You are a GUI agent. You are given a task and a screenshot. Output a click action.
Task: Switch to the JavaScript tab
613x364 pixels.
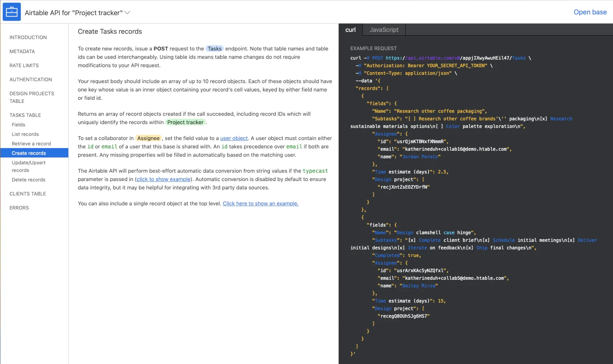point(384,30)
